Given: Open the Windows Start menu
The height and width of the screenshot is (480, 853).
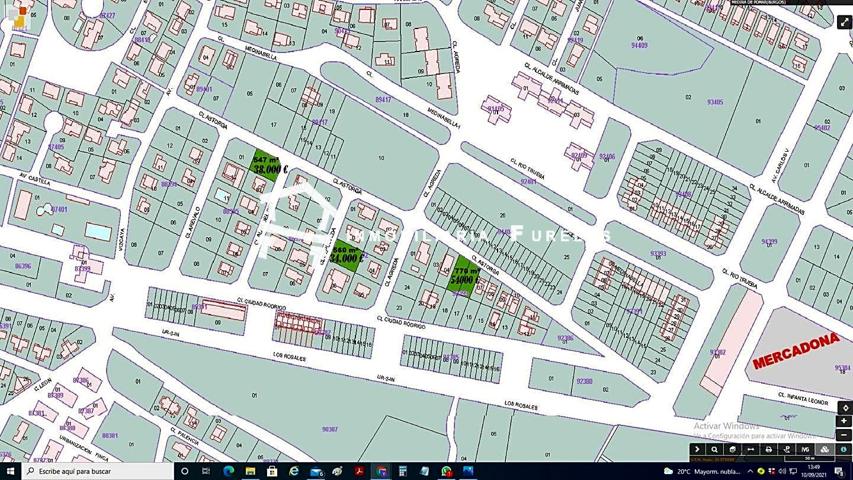Looking at the screenshot, I should (x=11, y=471).
